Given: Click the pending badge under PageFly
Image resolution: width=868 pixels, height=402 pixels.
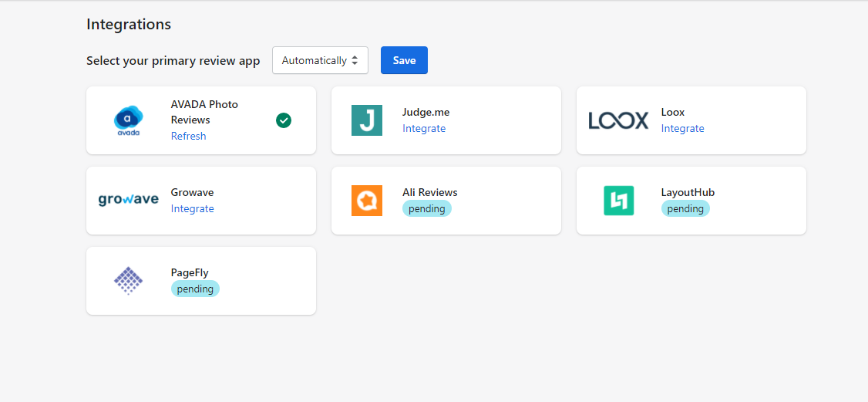Looking at the screenshot, I should [x=195, y=289].
